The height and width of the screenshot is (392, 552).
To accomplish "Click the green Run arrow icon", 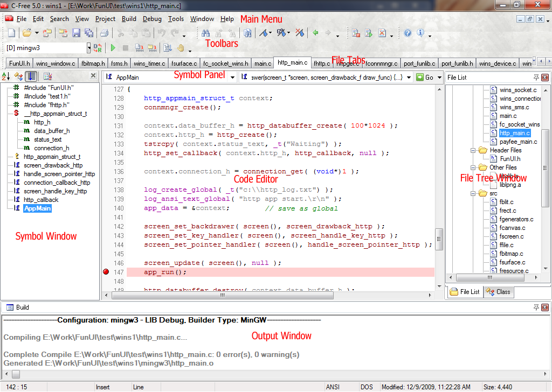I will [113, 48].
